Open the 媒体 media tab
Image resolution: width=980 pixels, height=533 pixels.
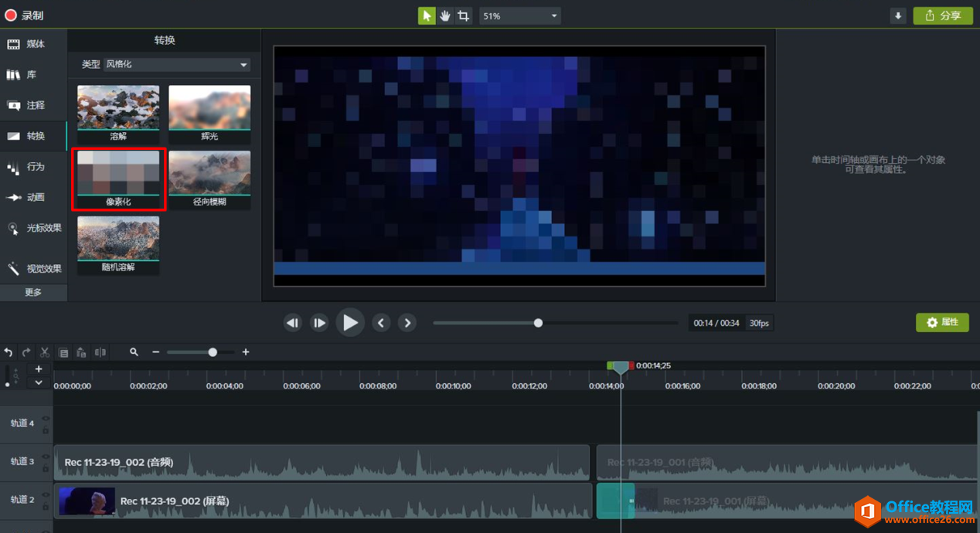pyautogui.click(x=33, y=44)
